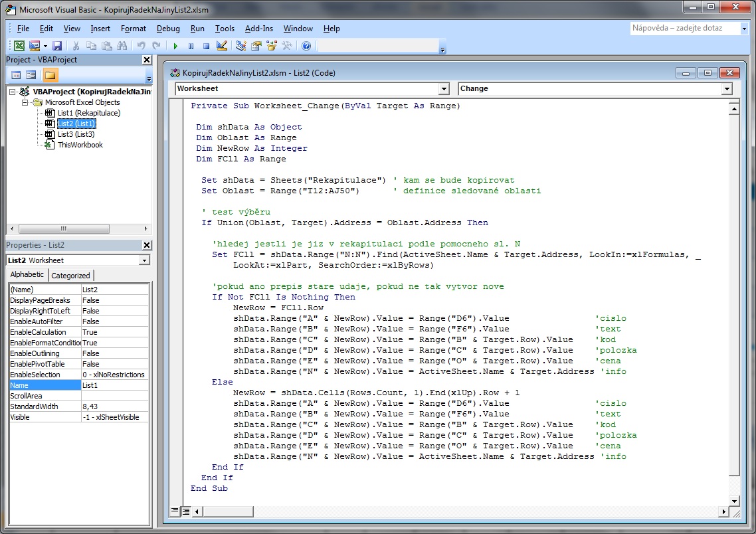The image size is (756, 534).
Task: Save the workbook with the floppy disk icon
Action: coord(57,46)
